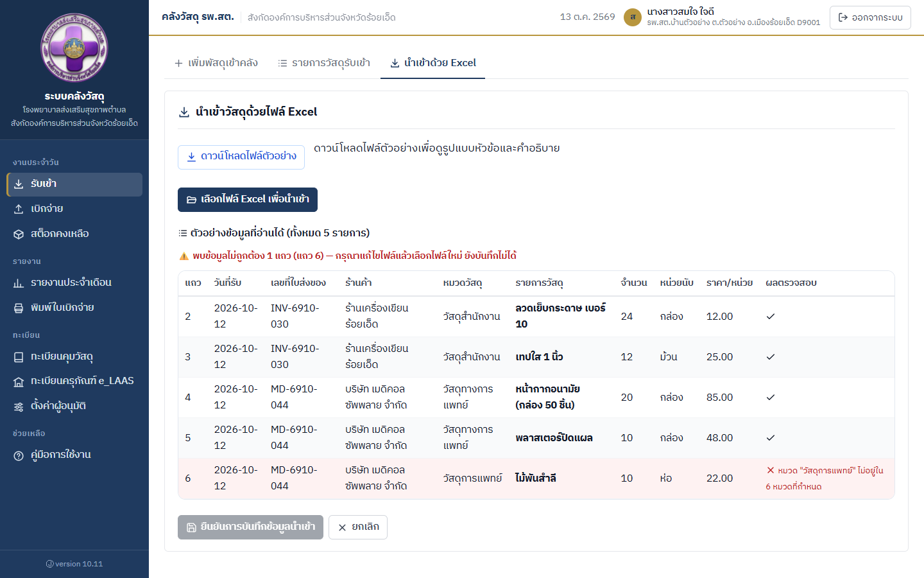Open ตั้งค่าผู้อนุมัติ settings
Image resolution: width=924 pixels, height=578 pixels.
tap(74, 407)
